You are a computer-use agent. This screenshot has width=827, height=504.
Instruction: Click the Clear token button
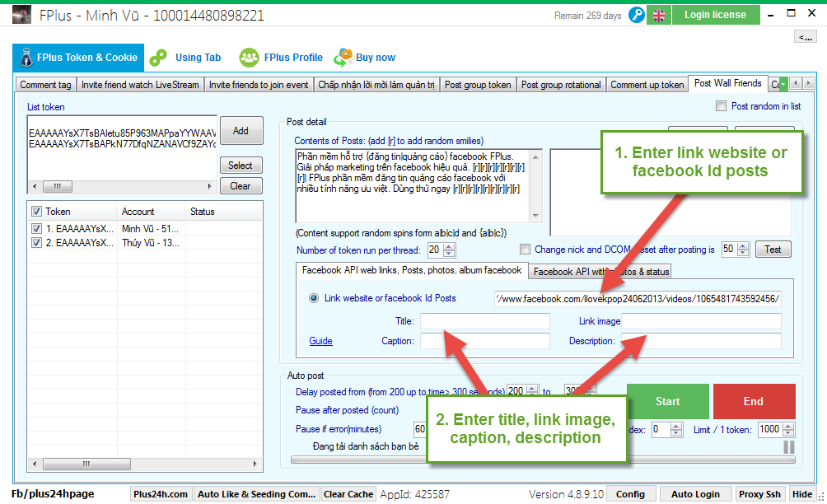[241, 186]
